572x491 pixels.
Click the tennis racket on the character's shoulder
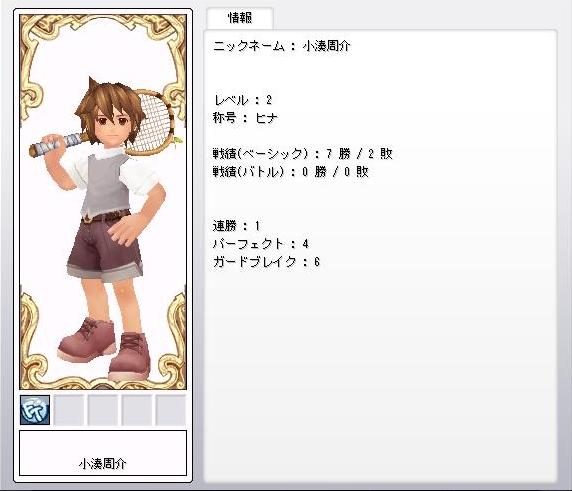[153, 122]
